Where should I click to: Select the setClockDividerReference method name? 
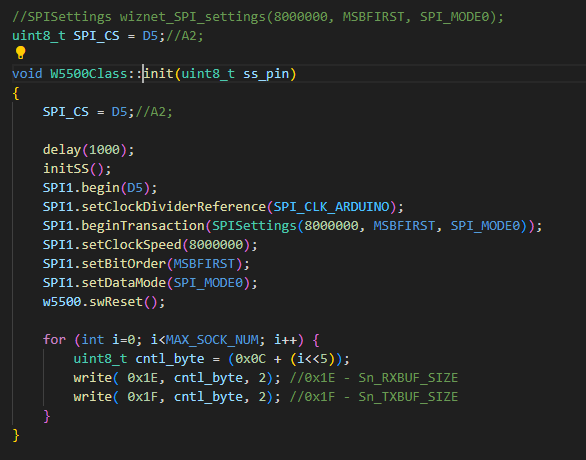pos(174,207)
